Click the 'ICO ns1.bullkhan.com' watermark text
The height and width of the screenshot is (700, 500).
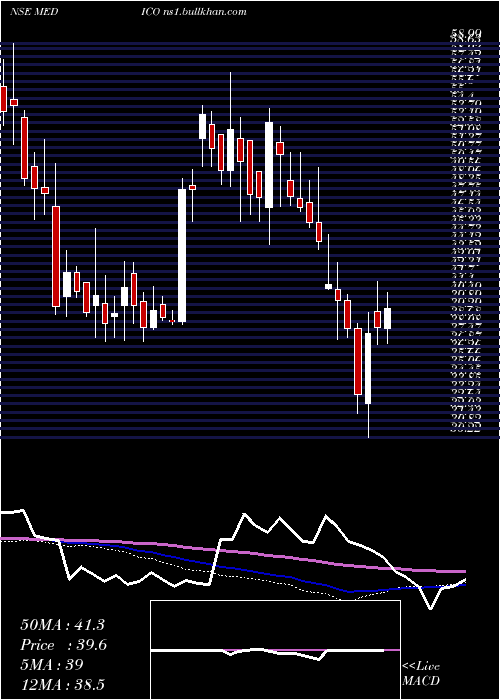click(x=194, y=11)
